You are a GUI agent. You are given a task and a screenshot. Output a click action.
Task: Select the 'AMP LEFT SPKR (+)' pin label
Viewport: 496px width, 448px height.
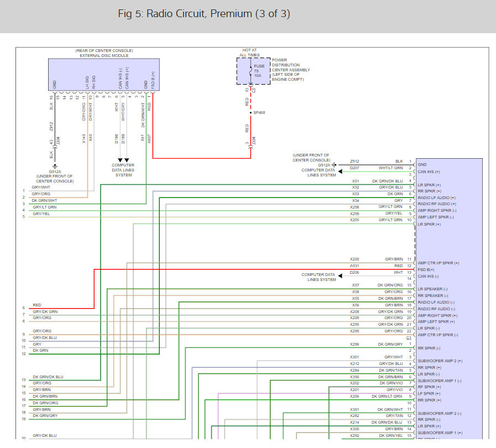click(x=436, y=322)
